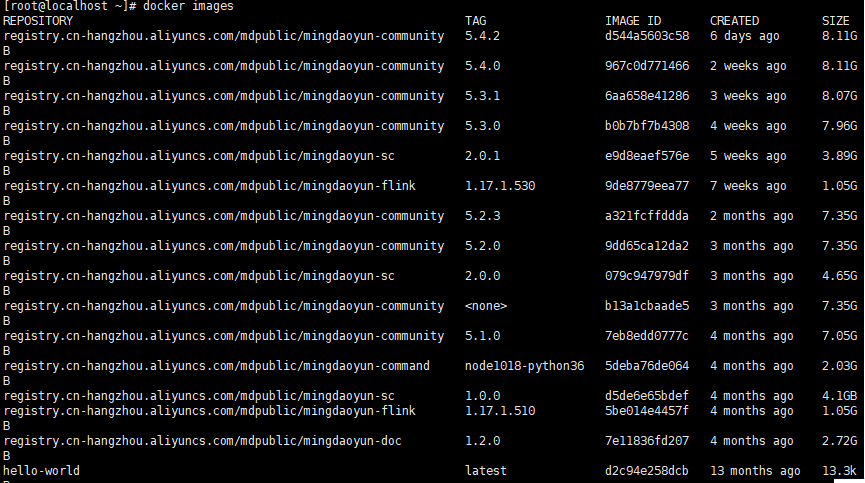This screenshot has height=483, width=865.
Task: Click image ID 9dd65ca12da2
Action: [x=647, y=246]
